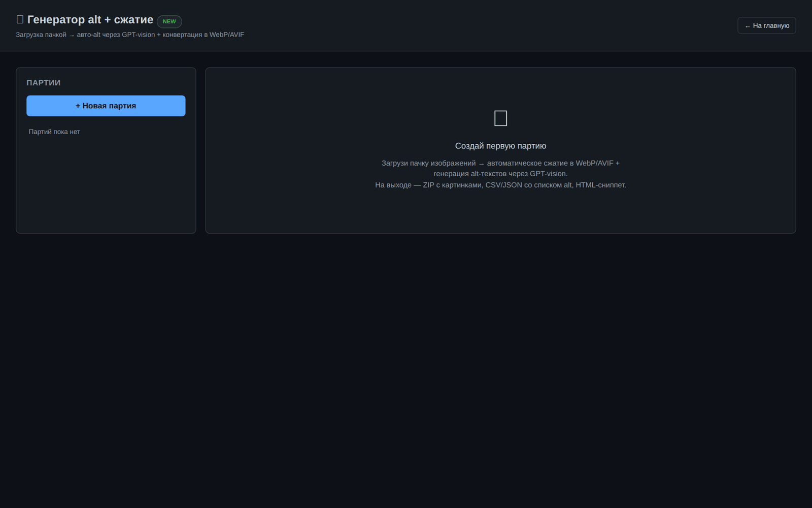Click the 'Создай первую партию' heading

[x=500, y=146]
